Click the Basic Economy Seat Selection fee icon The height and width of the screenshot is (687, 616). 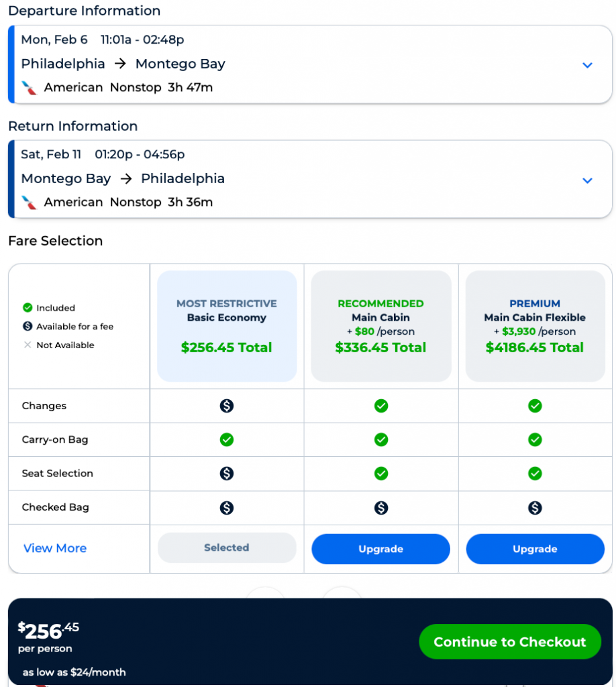(x=227, y=474)
